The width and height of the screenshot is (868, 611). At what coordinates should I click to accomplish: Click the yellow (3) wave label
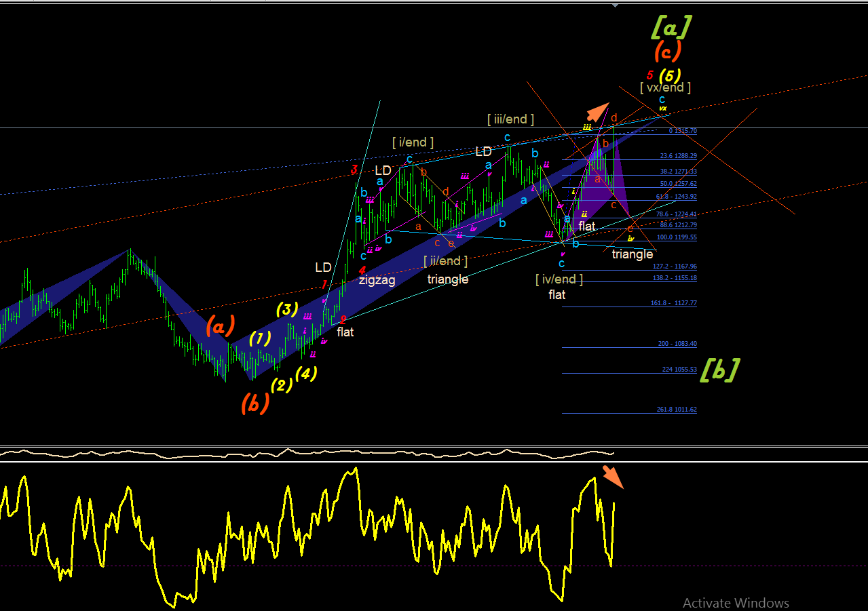[x=287, y=310]
